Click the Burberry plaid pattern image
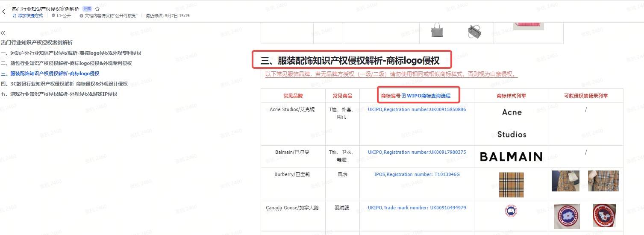Screen dimensions: 644x235 511,185
